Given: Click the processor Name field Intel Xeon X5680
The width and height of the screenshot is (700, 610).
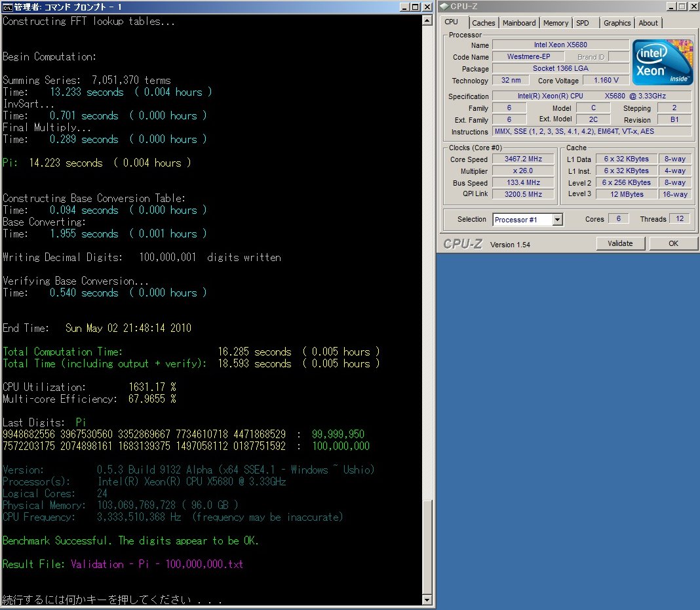Looking at the screenshot, I should [560, 45].
